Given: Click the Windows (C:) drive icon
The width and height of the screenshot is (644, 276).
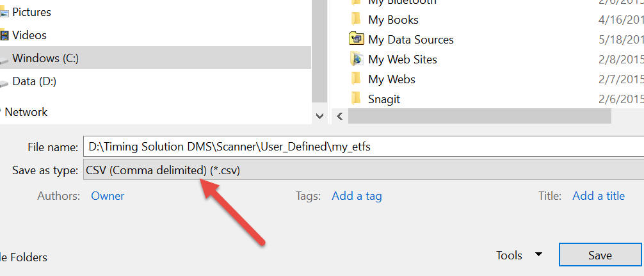Looking at the screenshot, I should pos(4,59).
